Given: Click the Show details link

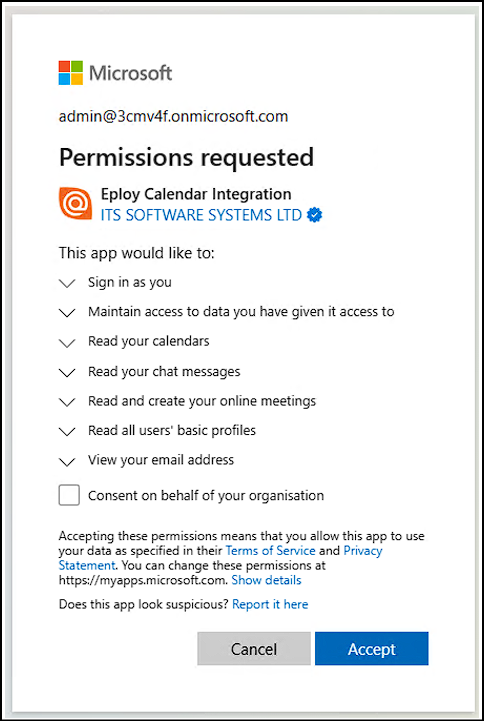Looking at the screenshot, I should tap(267, 580).
